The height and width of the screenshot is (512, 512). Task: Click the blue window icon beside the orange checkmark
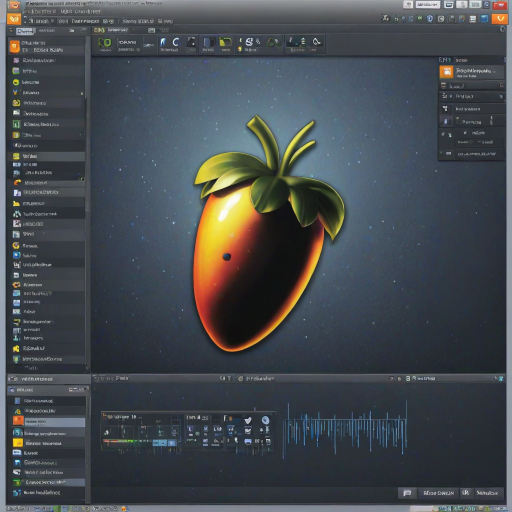(x=484, y=19)
